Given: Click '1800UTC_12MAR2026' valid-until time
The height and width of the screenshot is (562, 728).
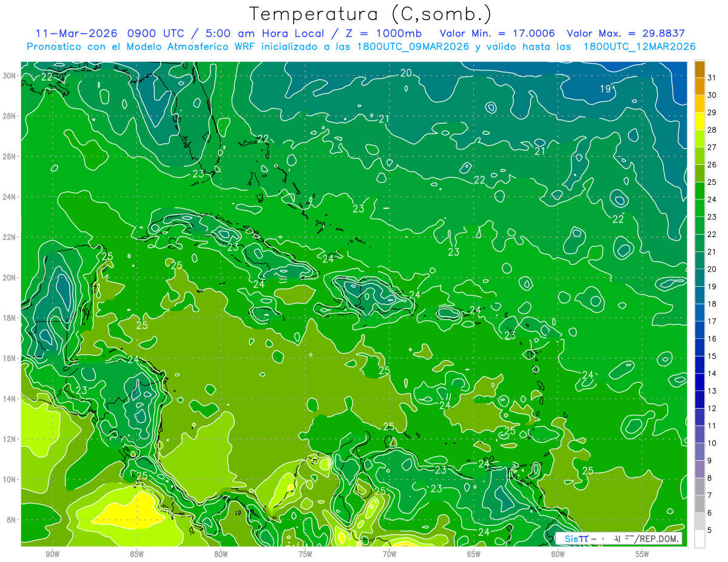Looking at the screenshot, I should pyautogui.click(x=639, y=47).
